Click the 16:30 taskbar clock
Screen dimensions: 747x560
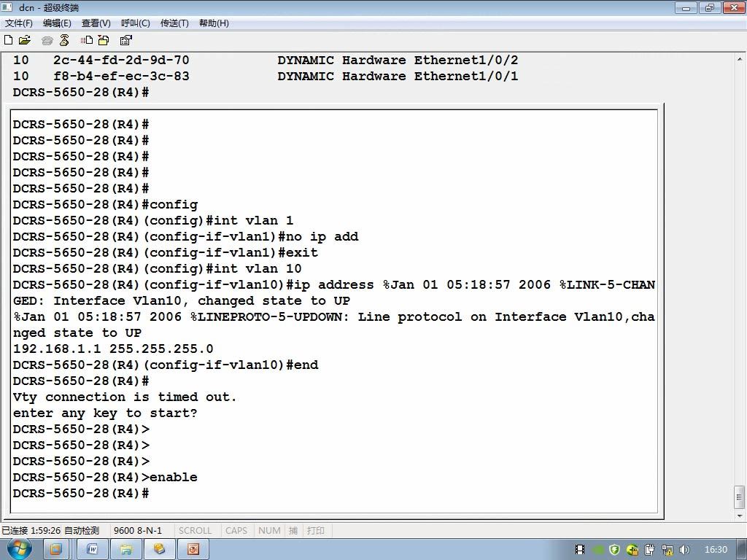pos(716,550)
